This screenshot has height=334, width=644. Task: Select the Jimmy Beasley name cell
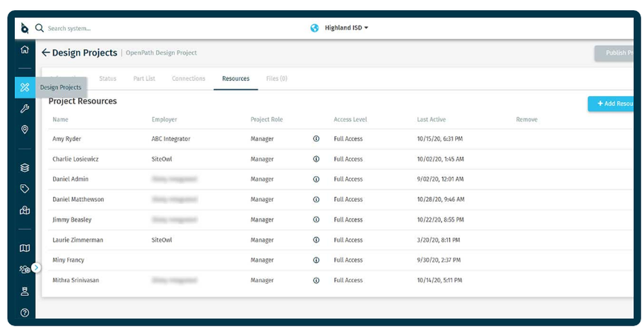(x=72, y=220)
